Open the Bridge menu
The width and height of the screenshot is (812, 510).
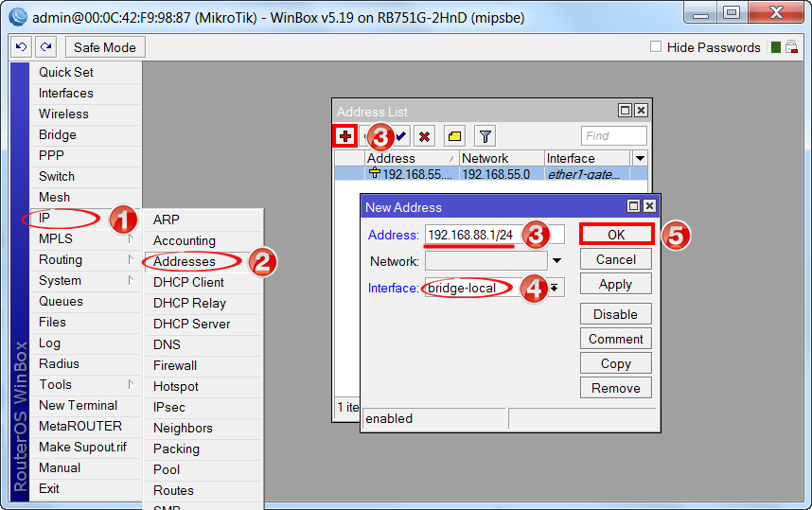(85, 134)
